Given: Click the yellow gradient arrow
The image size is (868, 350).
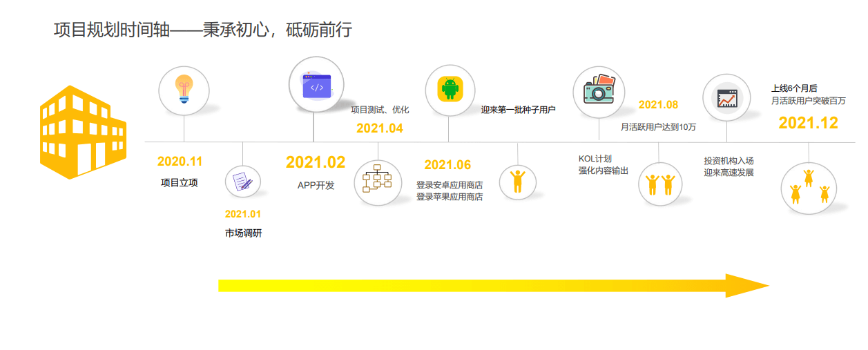Looking at the screenshot, I should point(494,286).
